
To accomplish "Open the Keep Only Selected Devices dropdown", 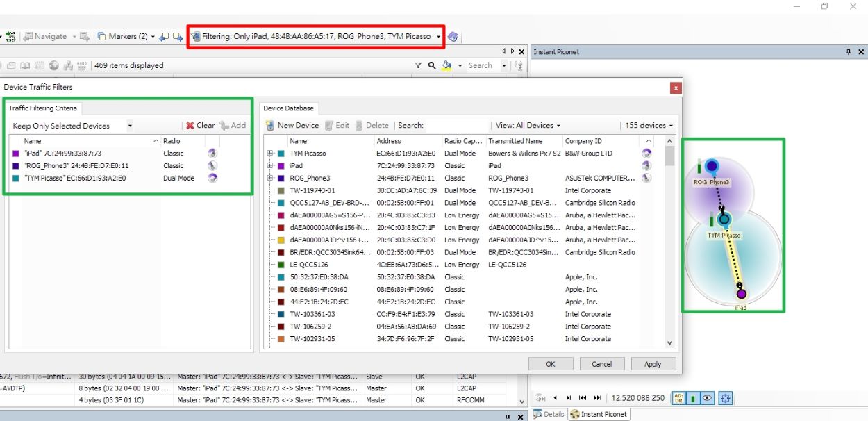I will click(x=72, y=126).
